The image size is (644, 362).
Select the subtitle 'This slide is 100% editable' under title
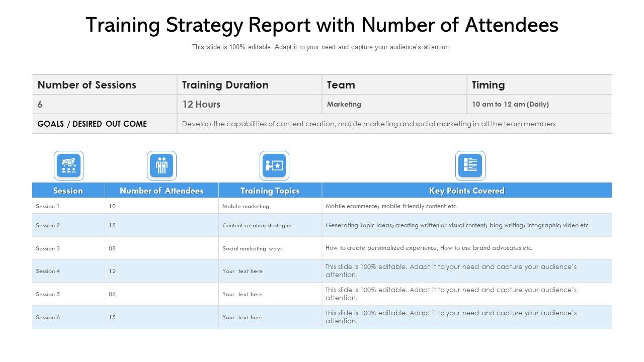tap(321, 47)
